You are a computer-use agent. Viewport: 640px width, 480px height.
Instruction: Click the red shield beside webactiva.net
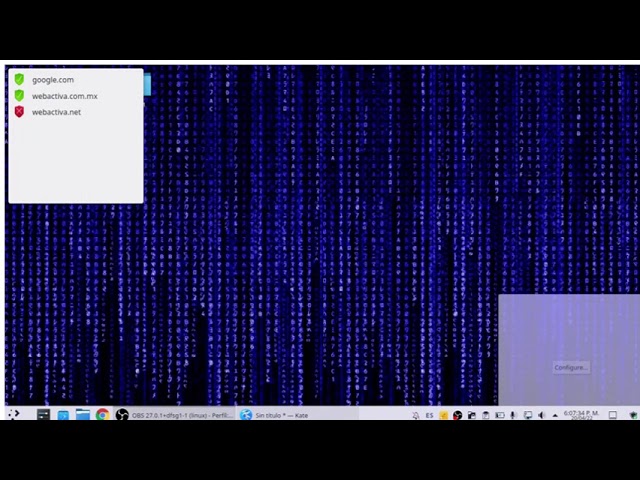pyautogui.click(x=19, y=111)
